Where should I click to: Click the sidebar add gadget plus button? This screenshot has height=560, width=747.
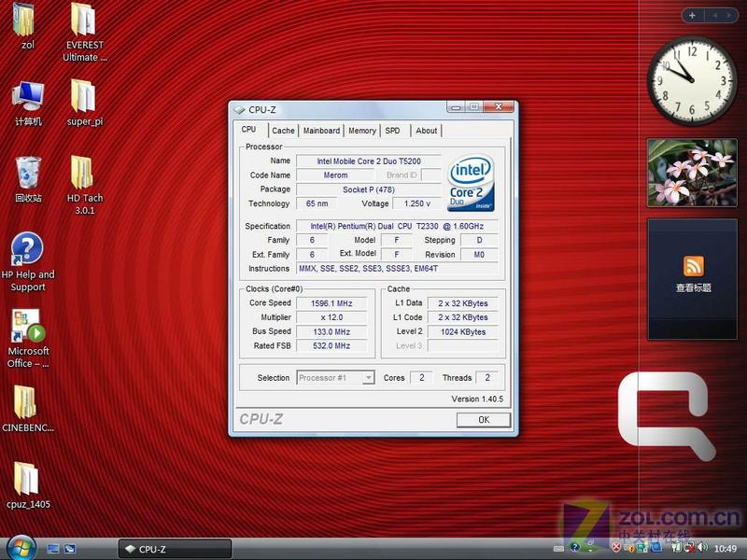pos(692,16)
